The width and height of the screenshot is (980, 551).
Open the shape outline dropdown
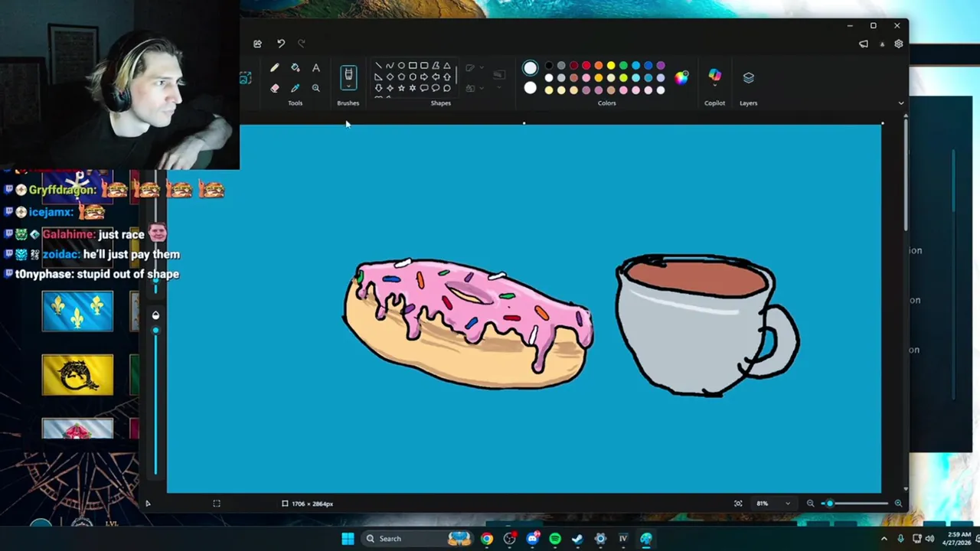[482, 67]
